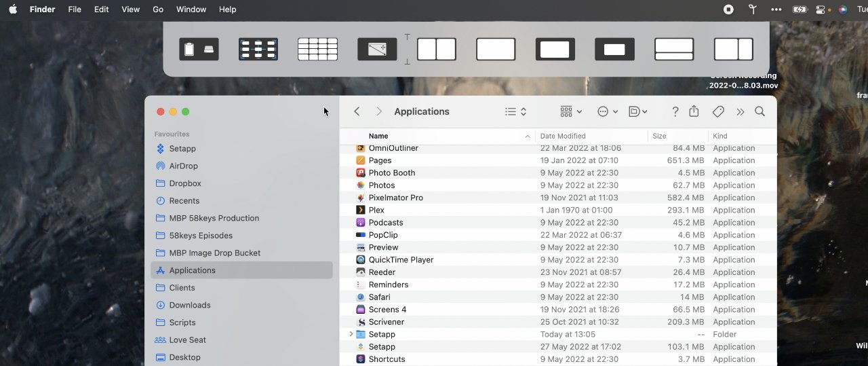Go forward in Finder history
This screenshot has width=868, height=366.
click(379, 111)
